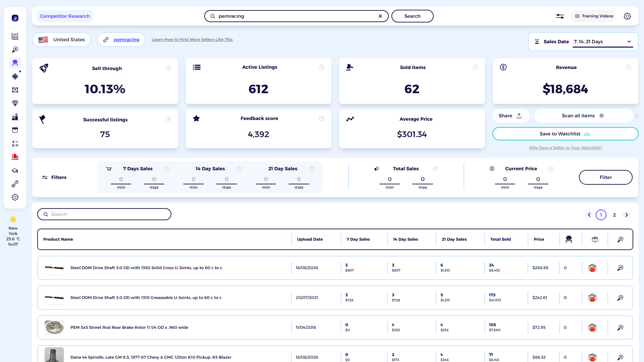Click the Revenue help question icon
The width and height of the screenshot is (644, 362).
coord(629,67)
